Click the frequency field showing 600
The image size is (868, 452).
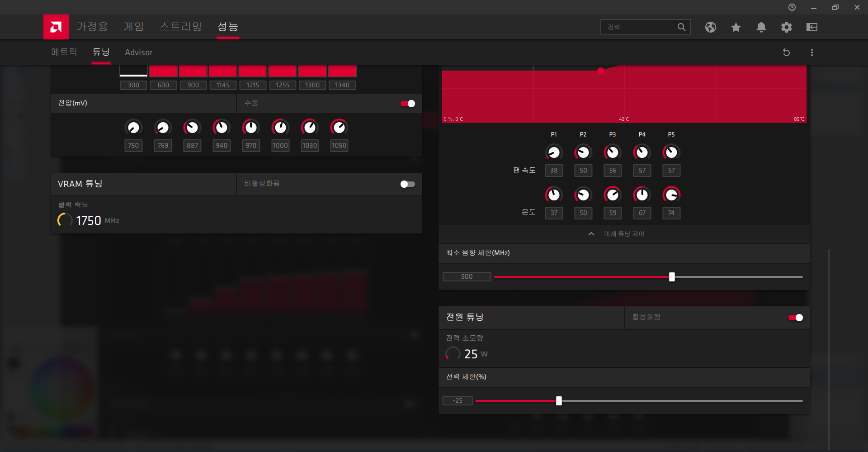[163, 85]
